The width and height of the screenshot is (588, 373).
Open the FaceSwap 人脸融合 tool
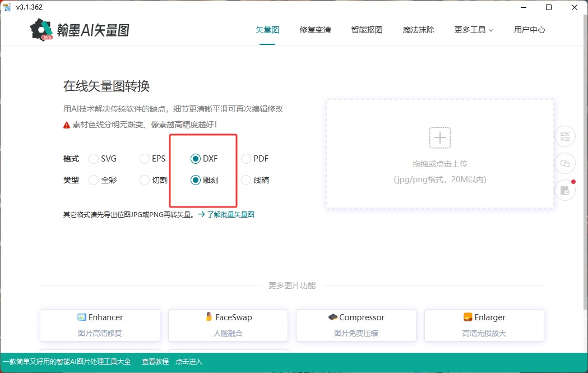click(228, 325)
